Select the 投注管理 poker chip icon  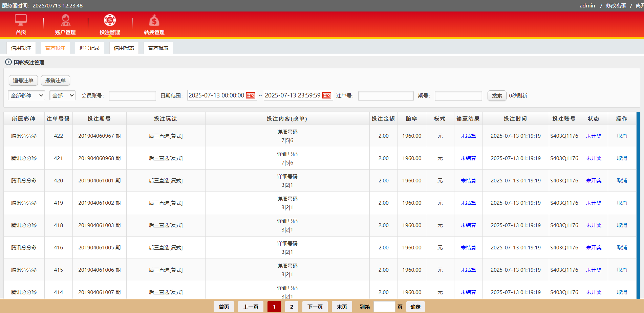(110, 20)
